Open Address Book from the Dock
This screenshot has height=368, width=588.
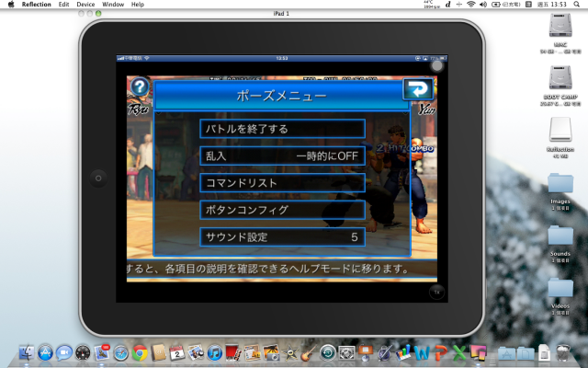tap(158, 353)
